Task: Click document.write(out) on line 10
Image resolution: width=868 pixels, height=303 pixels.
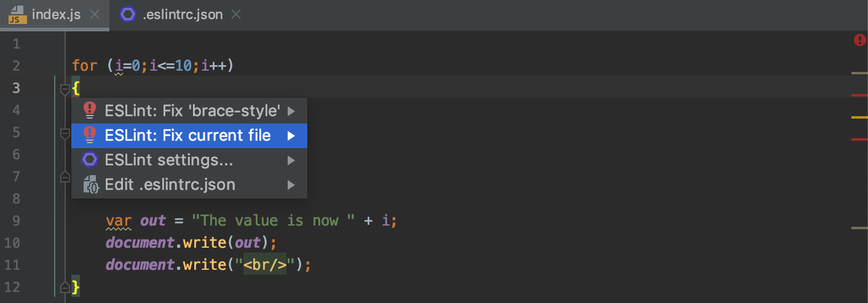Action: pos(191,243)
